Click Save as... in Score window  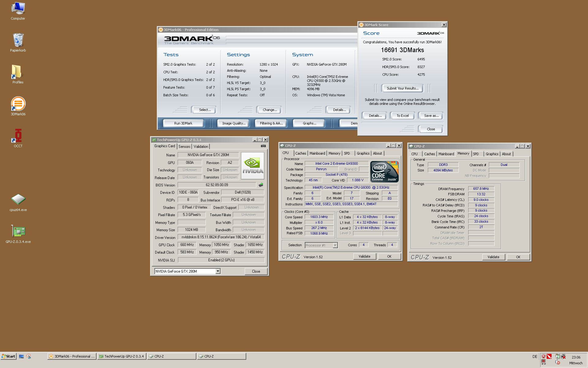pyautogui.click(x=431, y=116)
